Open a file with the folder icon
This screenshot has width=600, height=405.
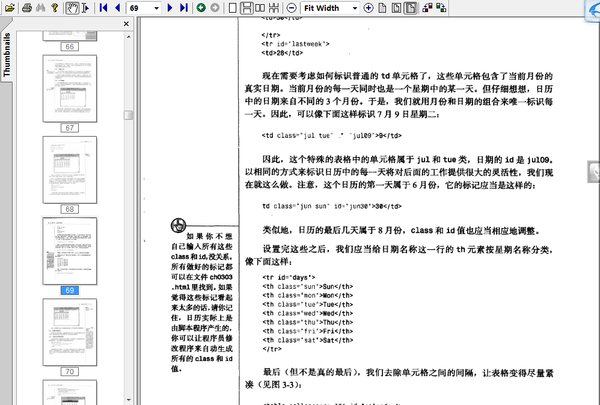click(x=10, y=8)
